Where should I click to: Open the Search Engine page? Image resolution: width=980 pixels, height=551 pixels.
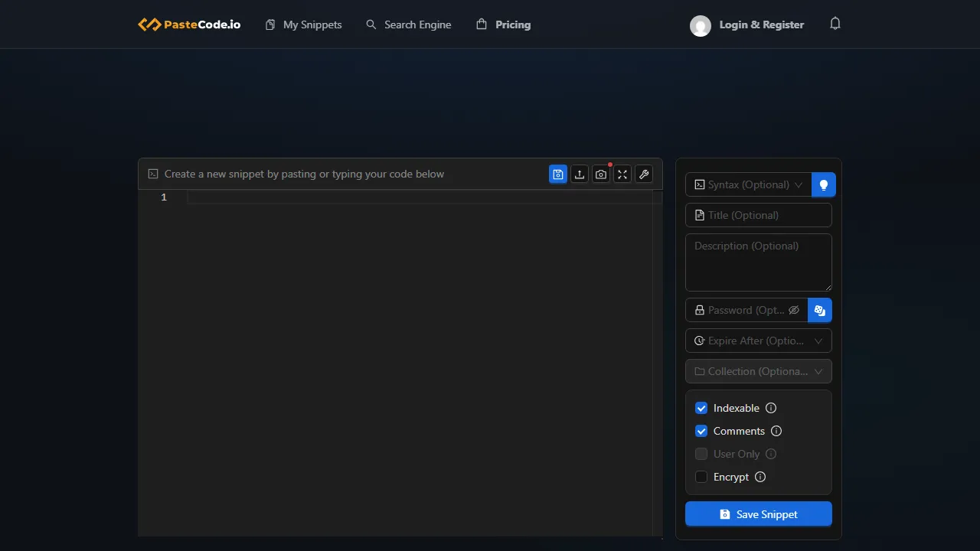pos(408,24)
